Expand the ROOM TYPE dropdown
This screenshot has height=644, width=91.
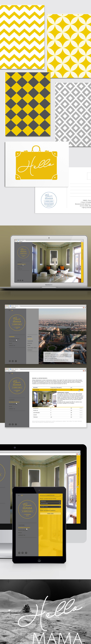click(x=50, y=507)
